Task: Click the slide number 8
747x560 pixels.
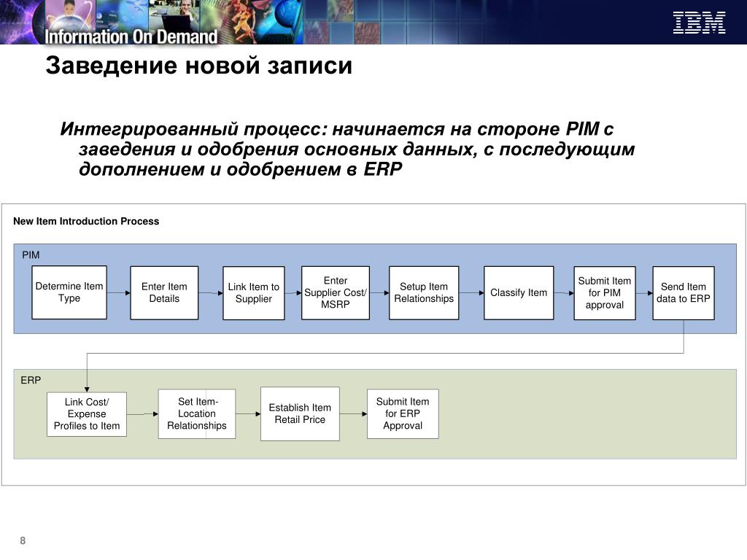Action: point(23,540)
